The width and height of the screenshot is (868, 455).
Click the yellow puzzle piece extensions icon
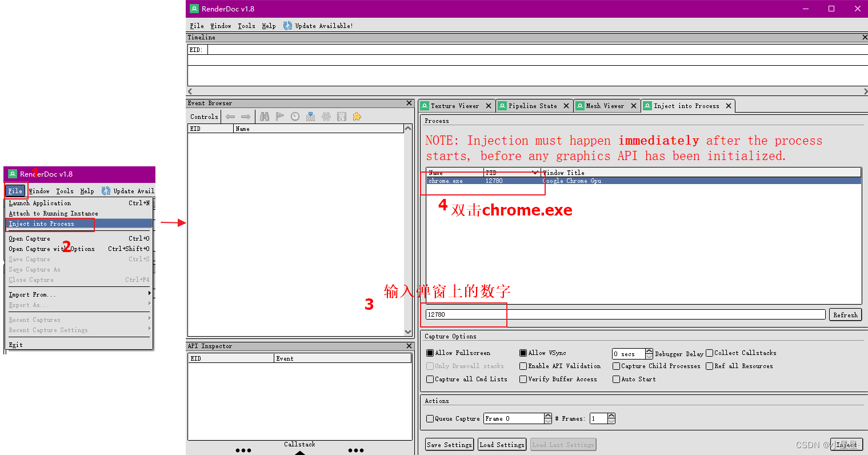tap(357, 117)
